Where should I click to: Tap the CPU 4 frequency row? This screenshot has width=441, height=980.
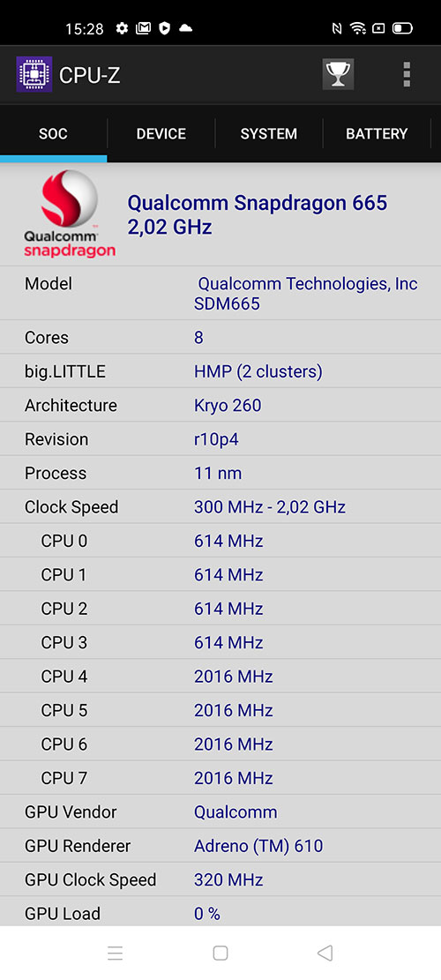click(220, 677)
